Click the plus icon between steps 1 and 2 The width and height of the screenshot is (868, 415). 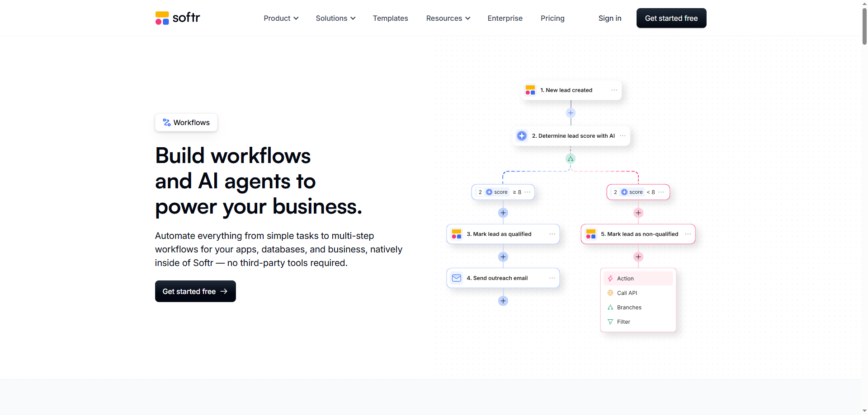(571, 113)
